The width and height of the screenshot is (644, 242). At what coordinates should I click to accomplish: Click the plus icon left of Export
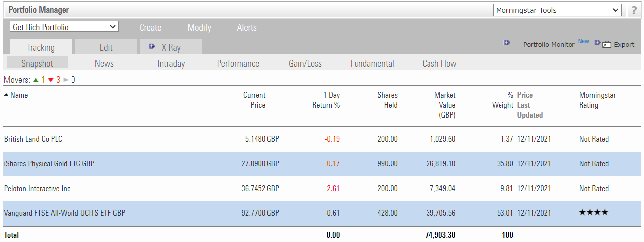click(597, 43)
